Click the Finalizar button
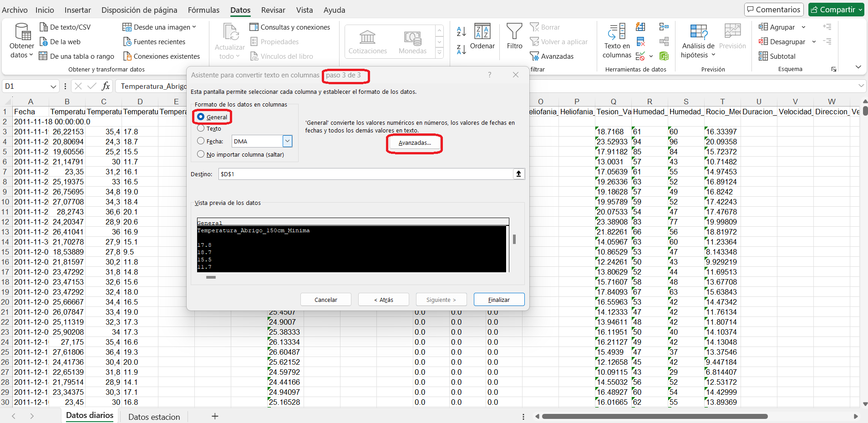 click(499, 300)
